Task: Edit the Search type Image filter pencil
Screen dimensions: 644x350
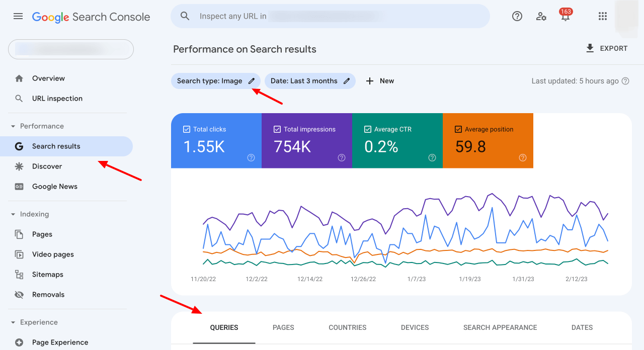Action: pos(252,81)
